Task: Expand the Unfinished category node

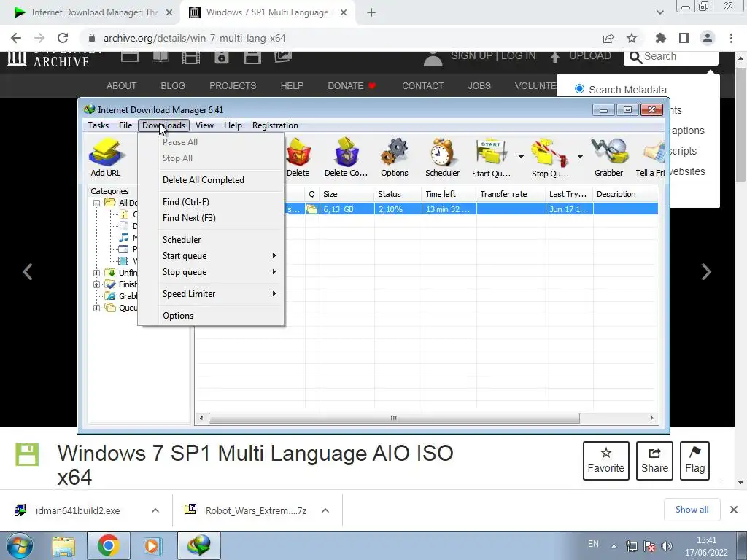Action: pos(97,273)
